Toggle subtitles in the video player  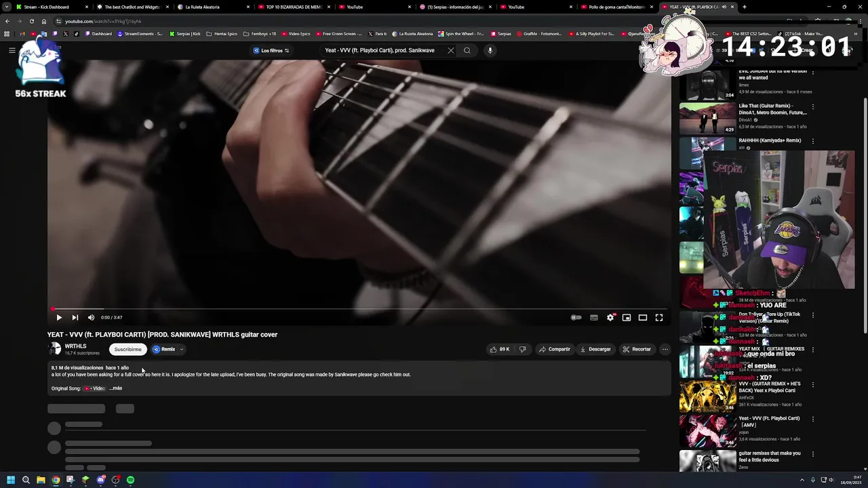(x=594, y=317)
